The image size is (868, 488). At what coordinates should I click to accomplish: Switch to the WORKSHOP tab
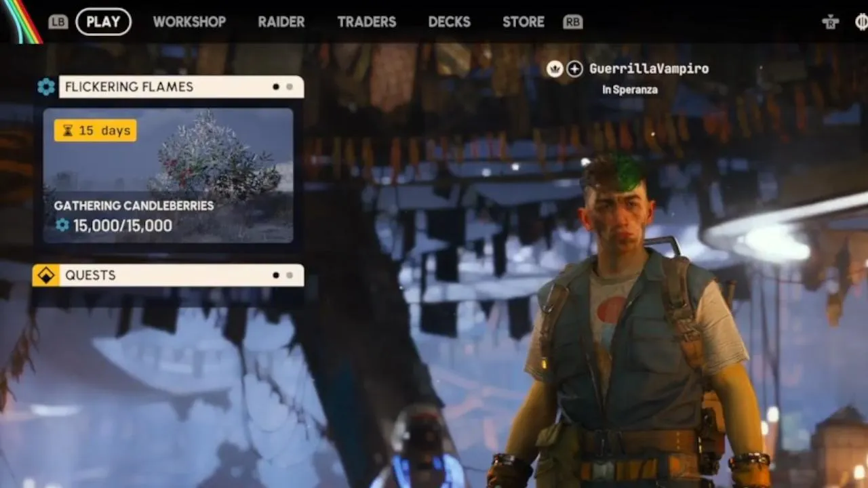pyautogui.click(x=189, y=22)
